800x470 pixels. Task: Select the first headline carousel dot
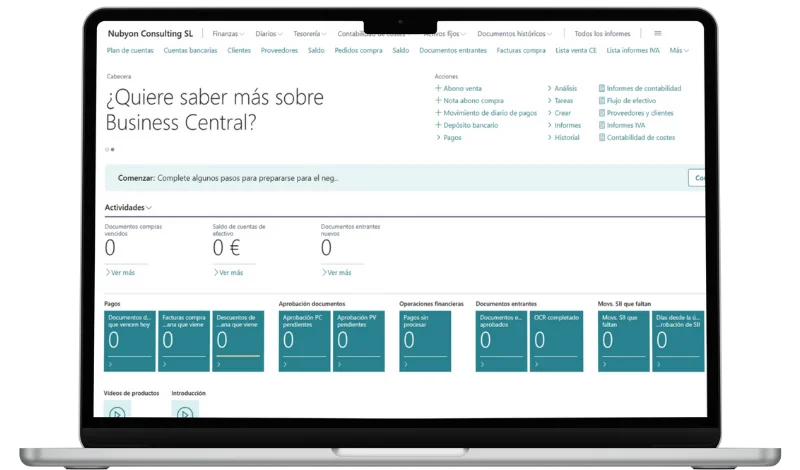(107, 150)
